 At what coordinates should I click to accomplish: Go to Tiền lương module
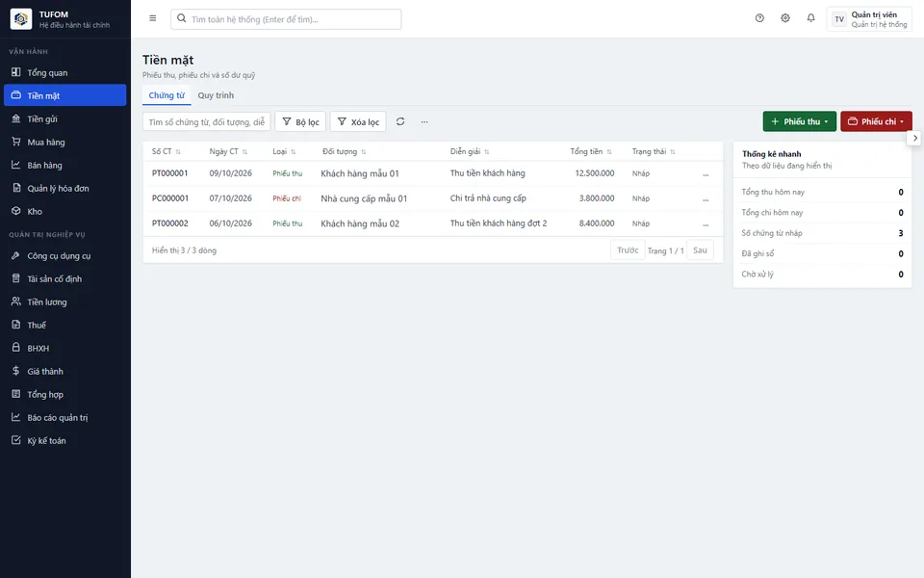(64, 302)
